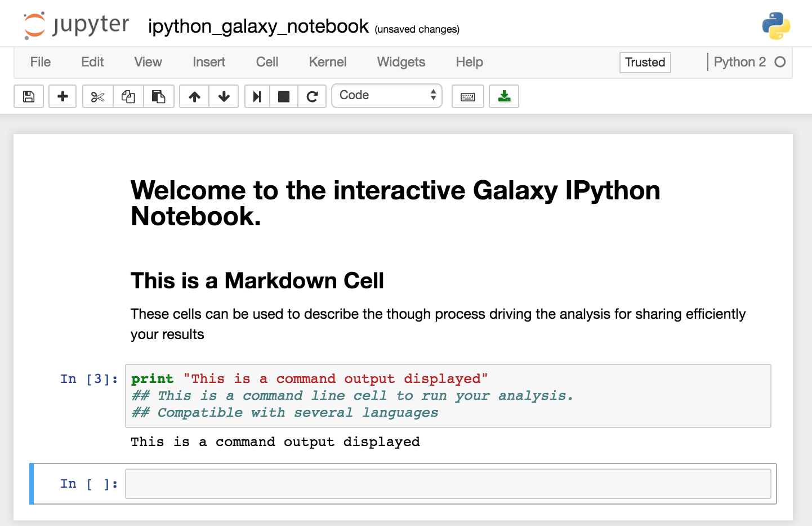
Task: Copy the selected cell
Action: [128, 96]
